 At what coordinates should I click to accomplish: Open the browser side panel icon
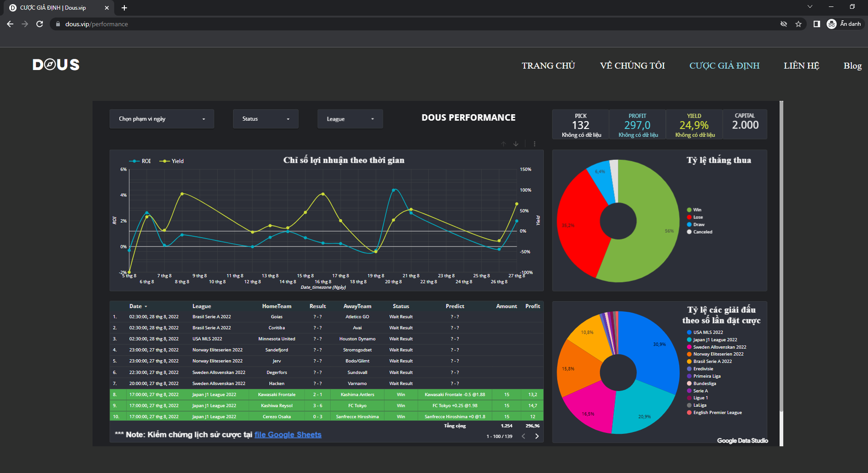click(816, 24)
